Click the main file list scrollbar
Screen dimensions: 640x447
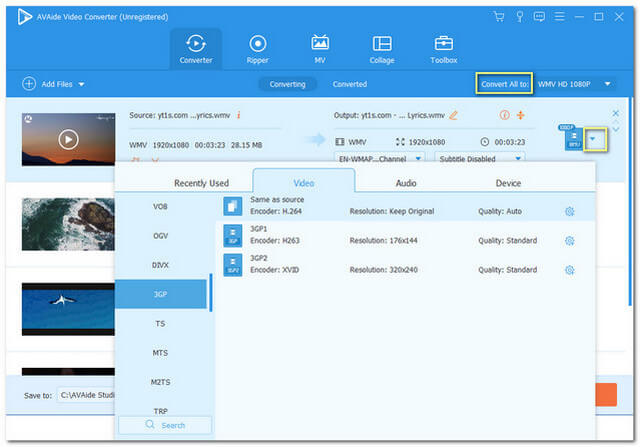(x=630, y=201)
